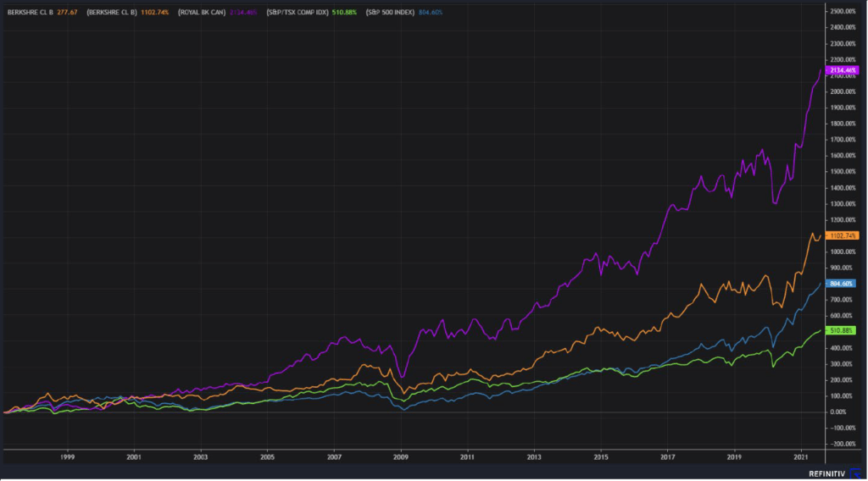Viewport: 868px width, 481px height.
Task: Click the 2015 label on time axis
Action: pos(601,457)
